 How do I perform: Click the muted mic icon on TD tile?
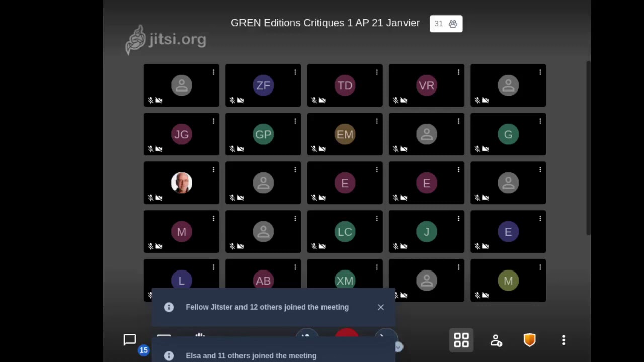pos(314,100)
